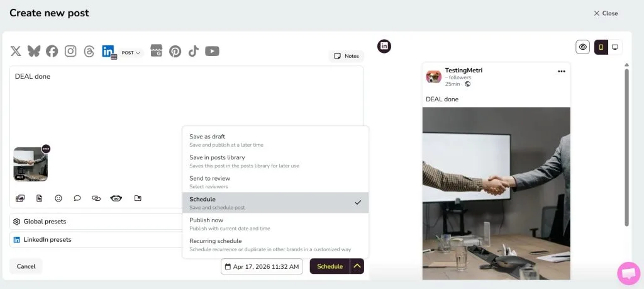This screenshot has height=289, width=644.
Task: Open the emoji picker
Action: pyautogui.click(x=58, y=198)
